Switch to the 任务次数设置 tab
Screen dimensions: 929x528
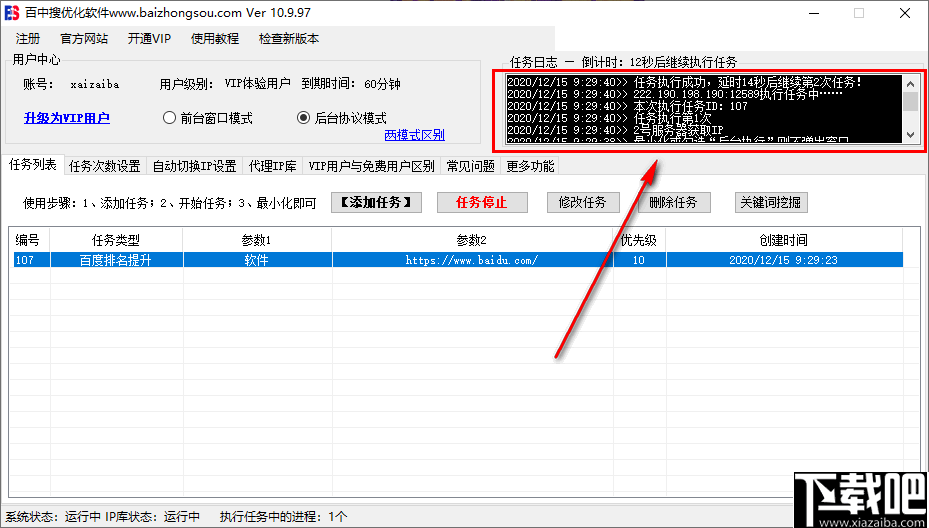105,167
